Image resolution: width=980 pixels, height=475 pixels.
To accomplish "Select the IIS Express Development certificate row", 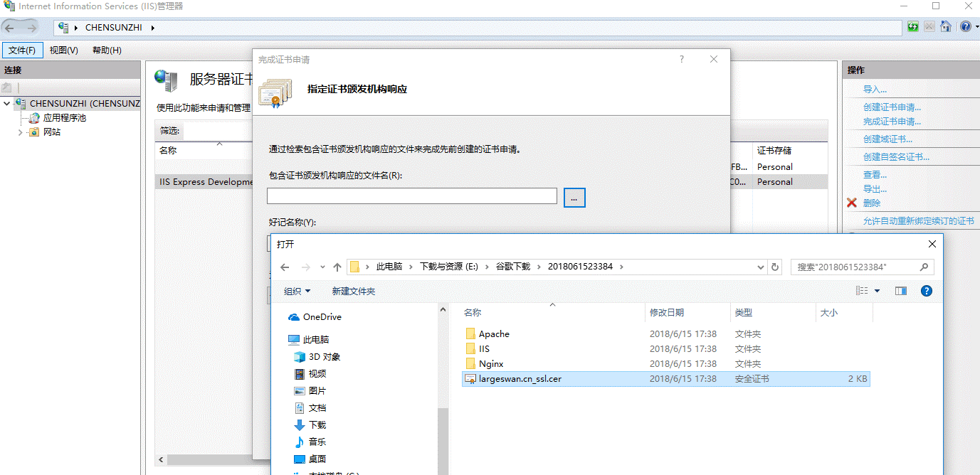I will (x=205, y=182).
